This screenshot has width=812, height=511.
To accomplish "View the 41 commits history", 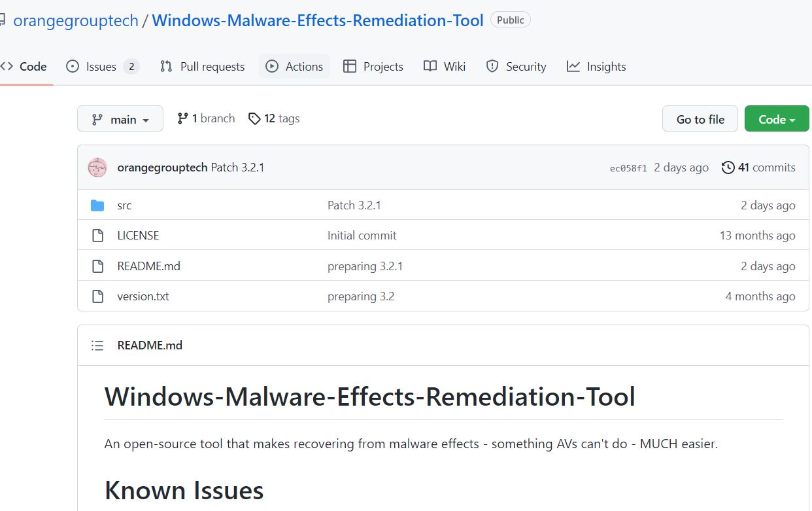I will click(758, 167).
